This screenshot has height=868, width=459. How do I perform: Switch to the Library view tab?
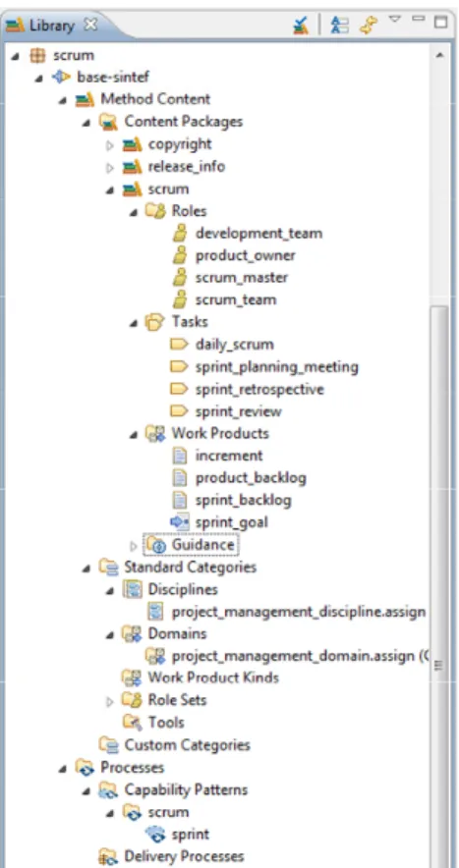[52, 26]
